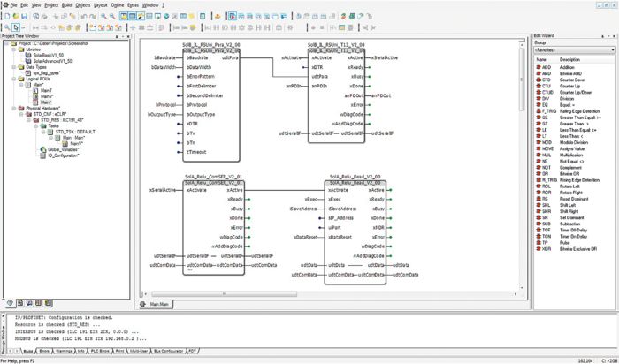Open the Window menu

pos(150,5)
